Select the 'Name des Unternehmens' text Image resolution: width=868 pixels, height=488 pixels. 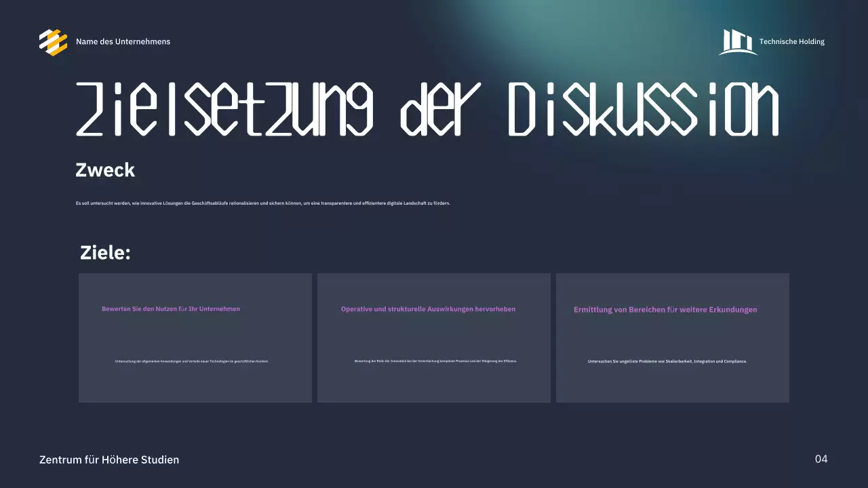click(123, 42)
